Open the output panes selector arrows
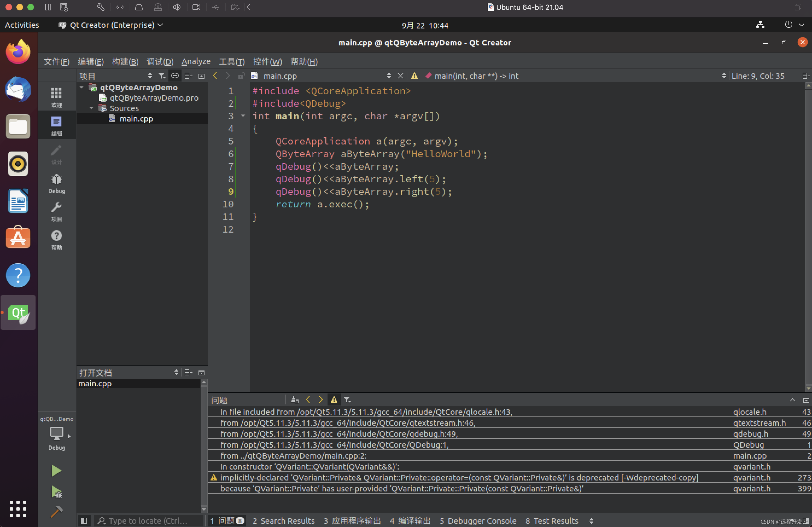The image size is (812, 527). (591, 521)
